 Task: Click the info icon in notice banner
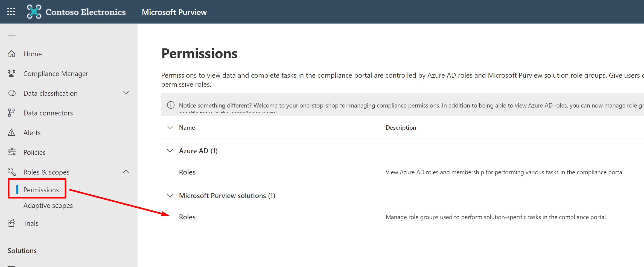pos(171,105)
